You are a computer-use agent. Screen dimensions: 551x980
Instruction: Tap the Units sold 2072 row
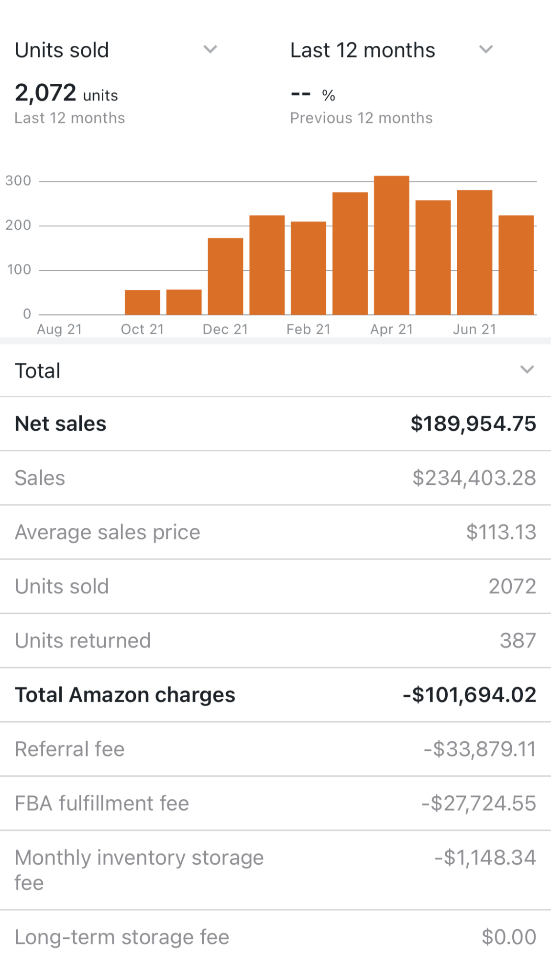(x=275, y=587)
